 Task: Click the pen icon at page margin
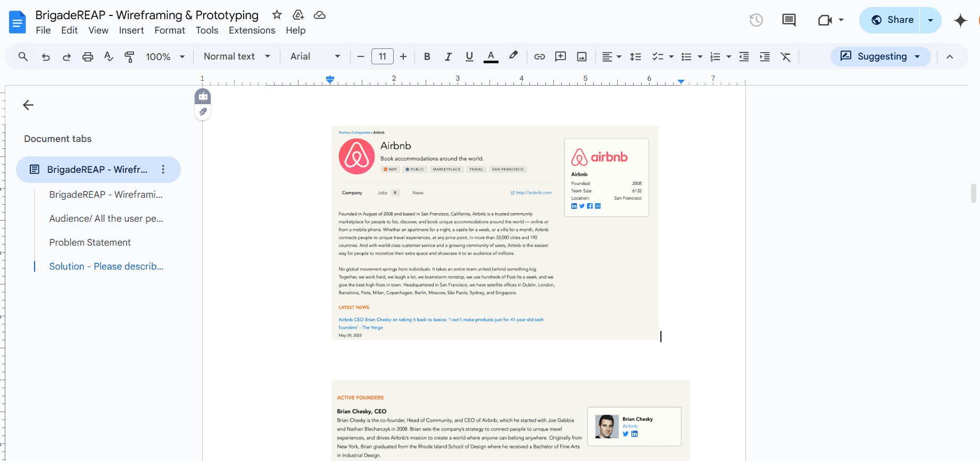(x=203, y=112)
